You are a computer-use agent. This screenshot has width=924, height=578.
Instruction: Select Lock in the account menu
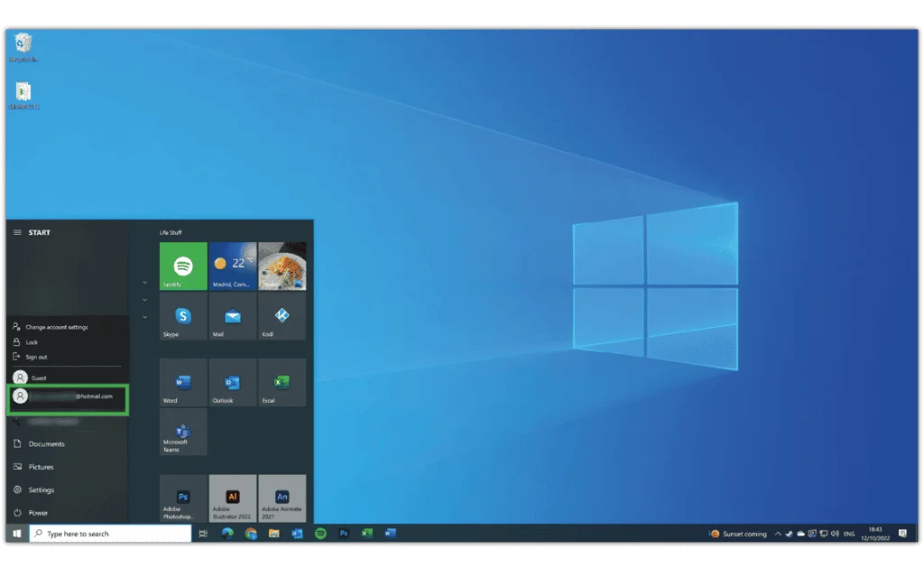pyautogui.click(x=32, y=342)
